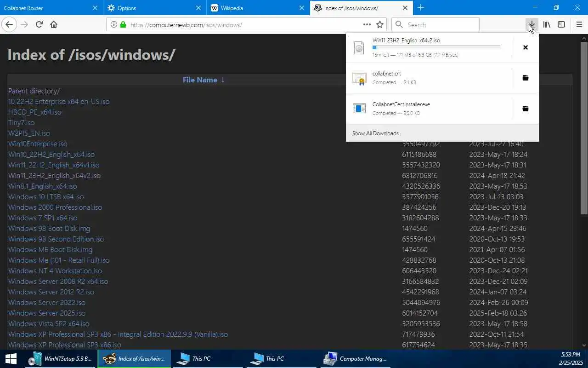
Task: Open a new tab with the plus button
Action: pos(421,8)
